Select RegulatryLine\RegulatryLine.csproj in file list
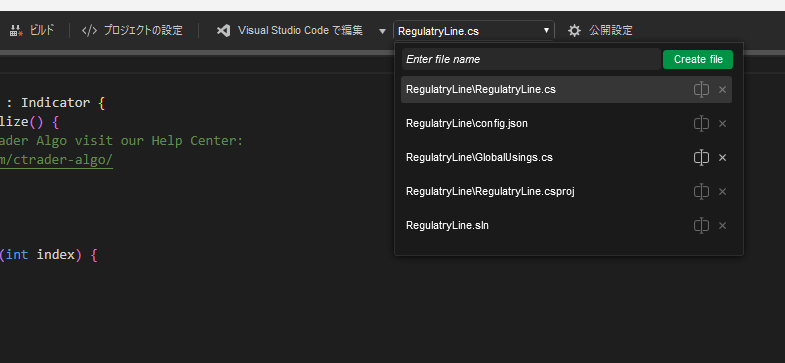 pos(566,191)
